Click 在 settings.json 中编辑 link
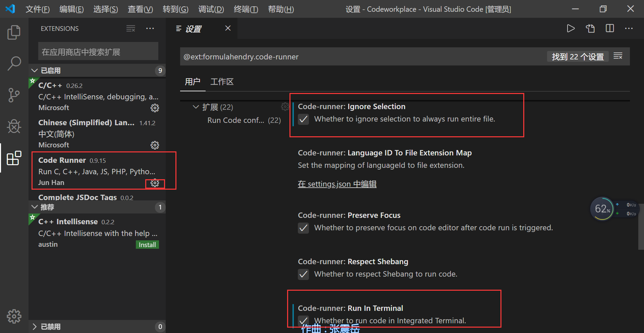The height and width of the screenshot is (333, 644). (x=337, y=184)
